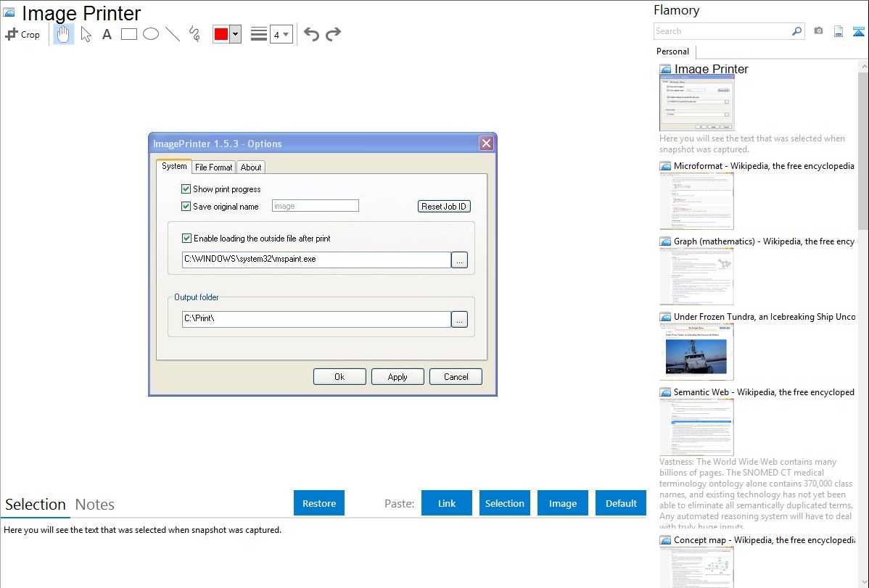Click the search magnifier icon
The image size is (869, 588).
point(796,31)
